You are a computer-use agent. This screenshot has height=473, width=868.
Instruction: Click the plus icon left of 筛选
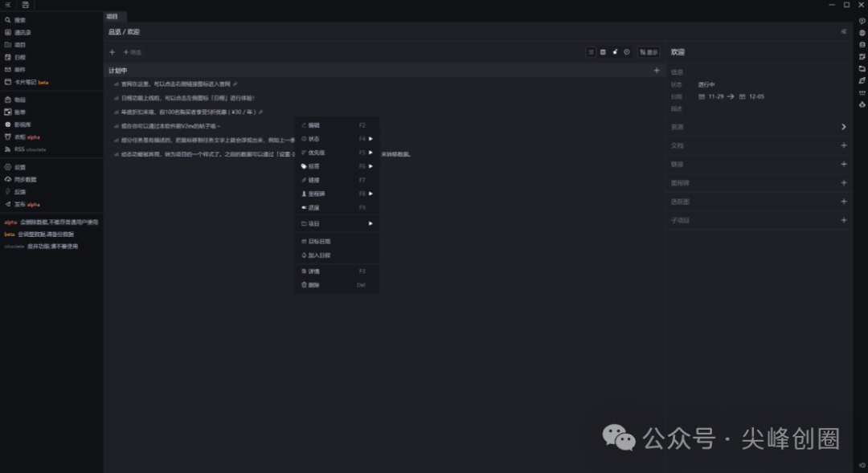coord(112,52)
